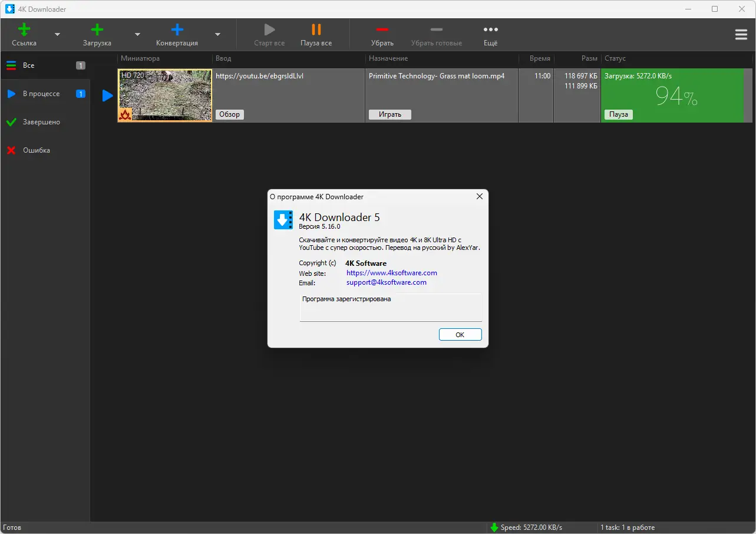Add a new link via the green Ссылка plus icon
Screen dimensions: 756x534
(x=24, y=28)
